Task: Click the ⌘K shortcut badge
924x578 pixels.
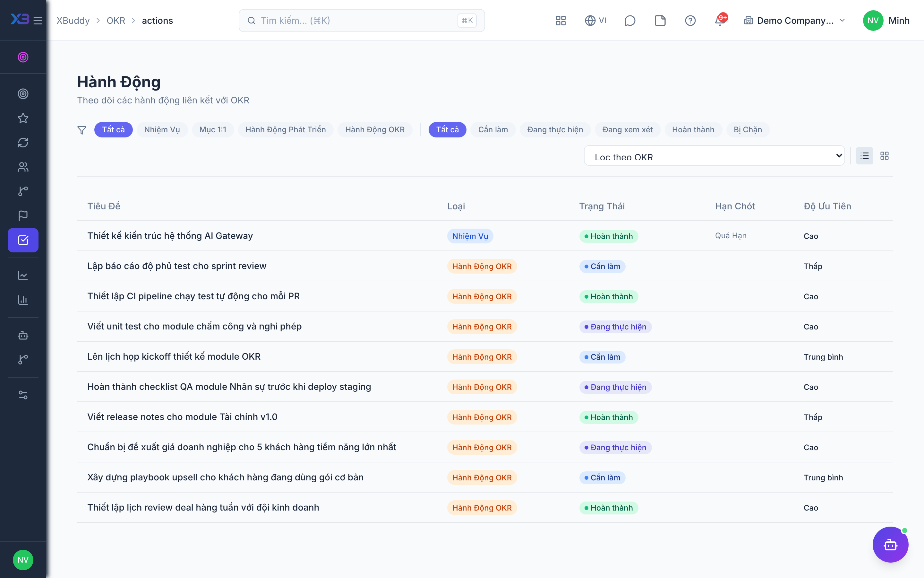Action: [467, 21]
